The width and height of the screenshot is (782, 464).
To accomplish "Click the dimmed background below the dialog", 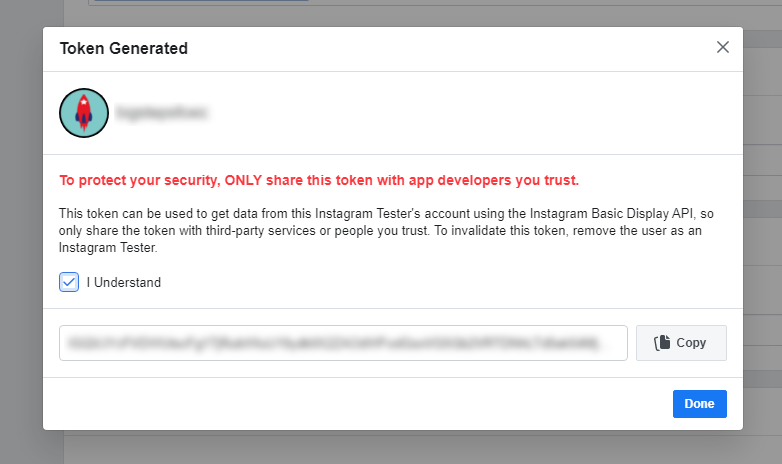I will (x=400, y=448).
